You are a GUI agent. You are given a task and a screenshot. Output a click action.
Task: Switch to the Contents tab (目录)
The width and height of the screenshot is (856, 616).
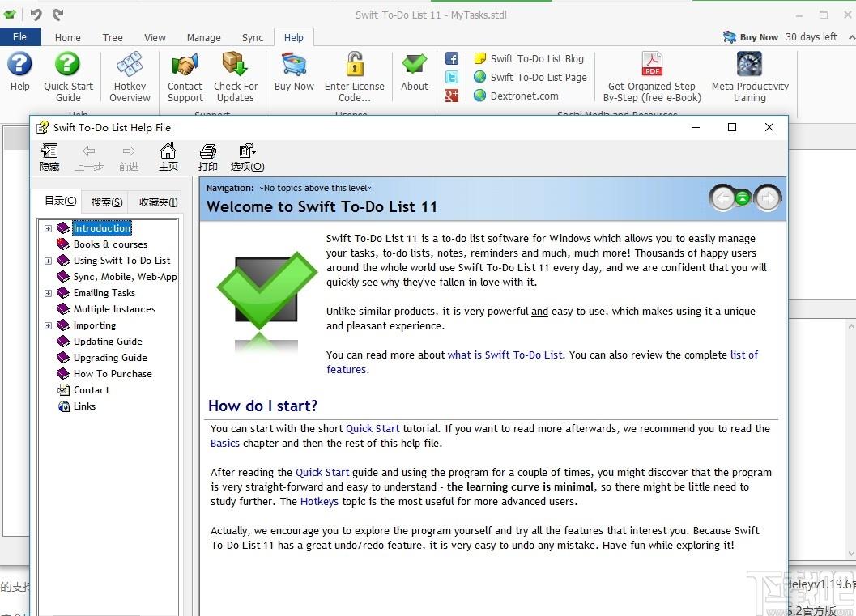tap(61, 201)
